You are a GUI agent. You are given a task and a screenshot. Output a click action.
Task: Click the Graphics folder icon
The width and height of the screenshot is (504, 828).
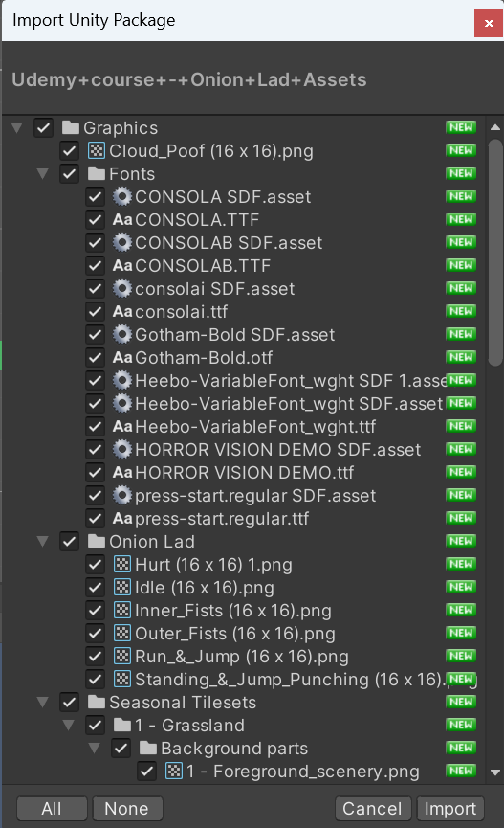(x=71, y=128)
